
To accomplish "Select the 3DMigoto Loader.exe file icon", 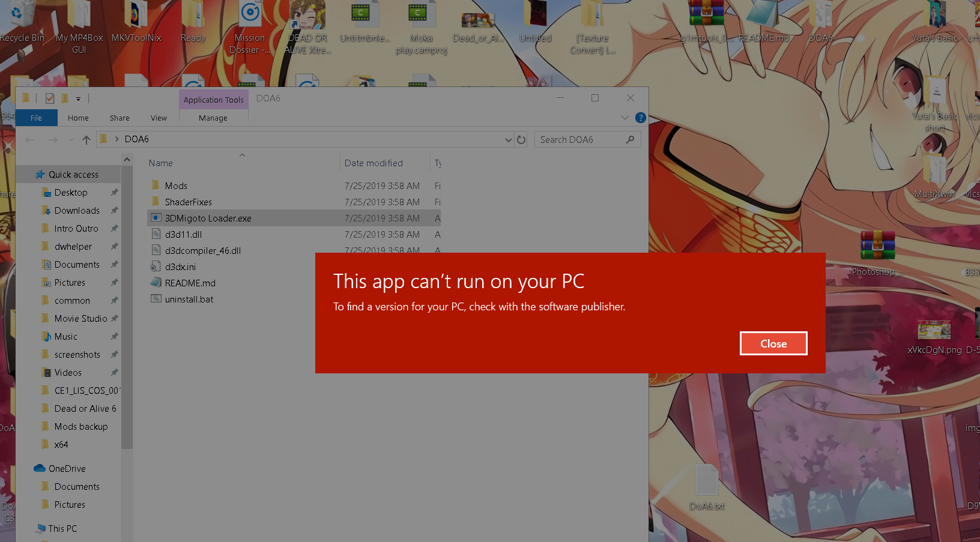I will [156, 218].
